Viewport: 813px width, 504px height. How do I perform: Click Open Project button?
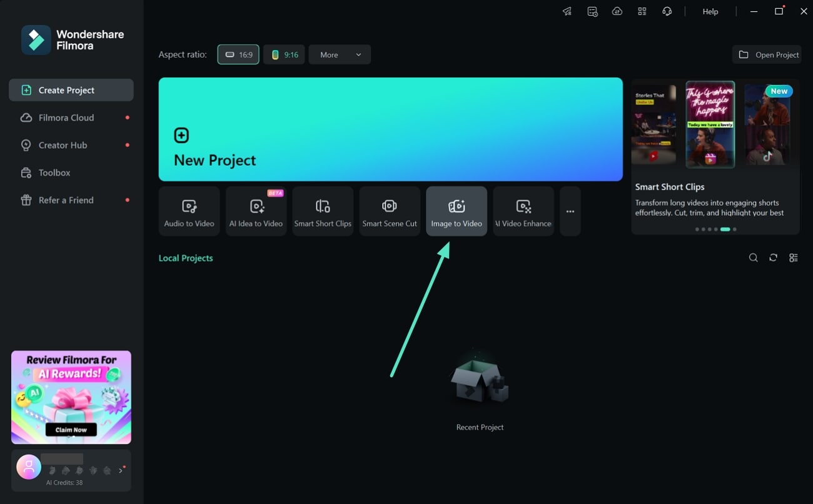coord(769,54)
